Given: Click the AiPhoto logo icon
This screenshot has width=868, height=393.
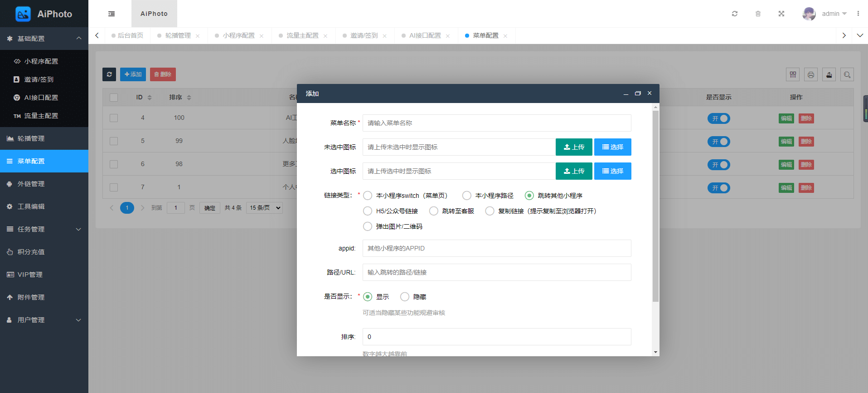Looking at the screenshot, I should click(23, 14).
